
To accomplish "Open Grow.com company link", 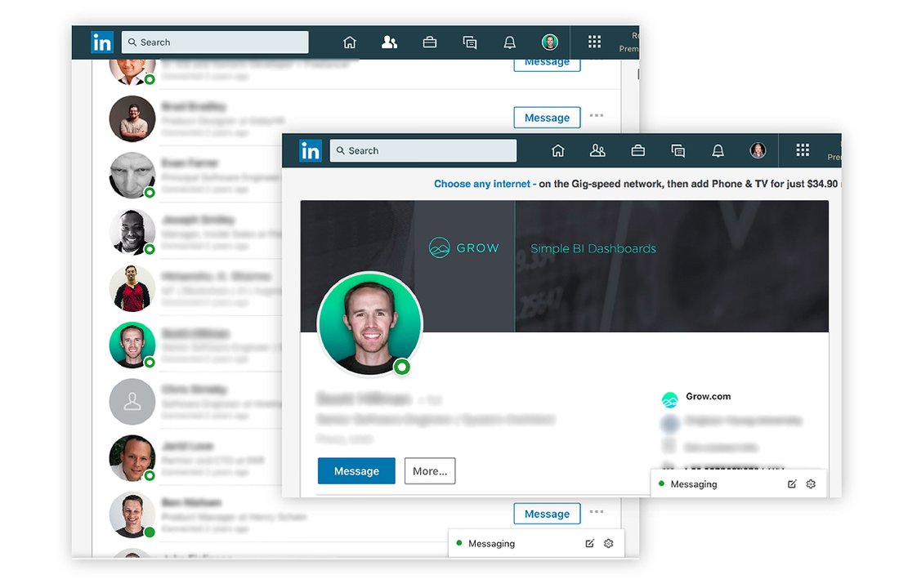I will tap(708, 397).
